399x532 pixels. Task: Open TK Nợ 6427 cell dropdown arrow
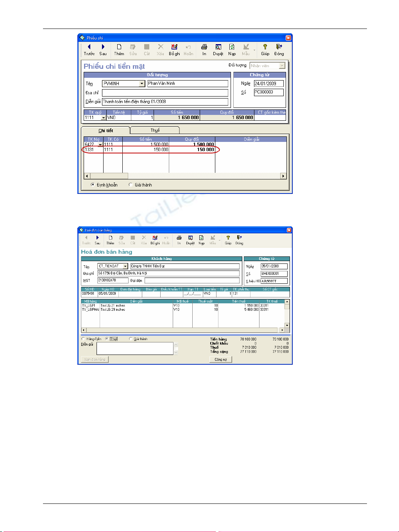click(100, 145)
